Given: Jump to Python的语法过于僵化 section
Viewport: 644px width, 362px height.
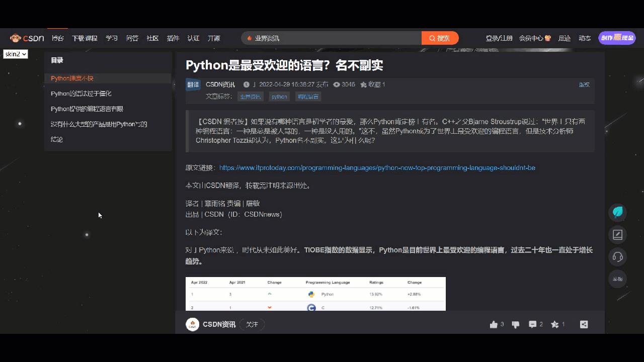Looking at the screenshot, I should [x=81, y=94].
